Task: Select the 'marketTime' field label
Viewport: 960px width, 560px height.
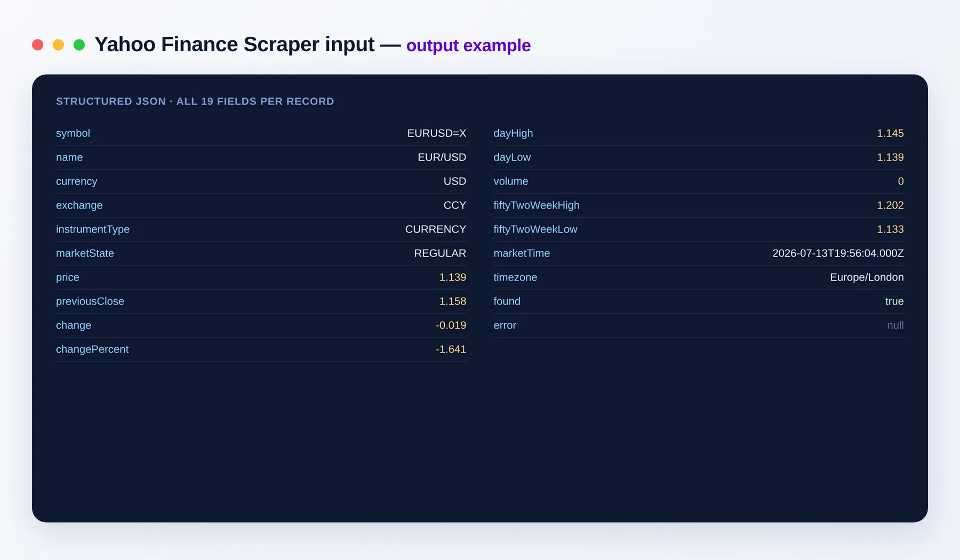Action: click(522, 253)
